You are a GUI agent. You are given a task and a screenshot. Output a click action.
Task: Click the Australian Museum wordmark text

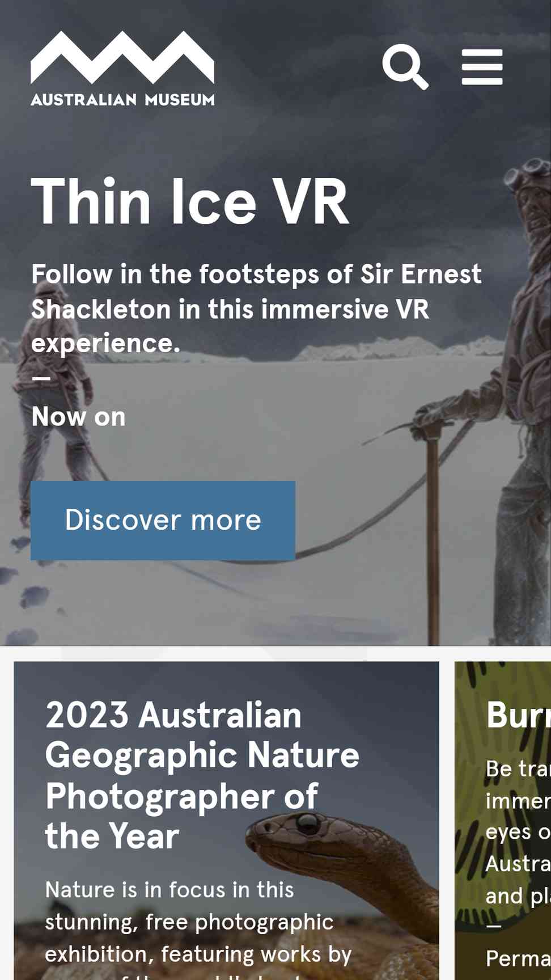122,100
